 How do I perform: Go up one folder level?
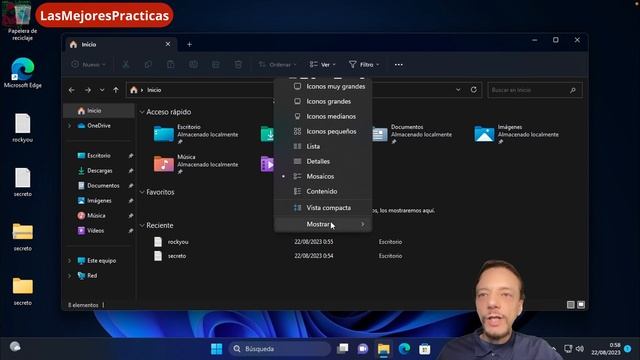116,90
